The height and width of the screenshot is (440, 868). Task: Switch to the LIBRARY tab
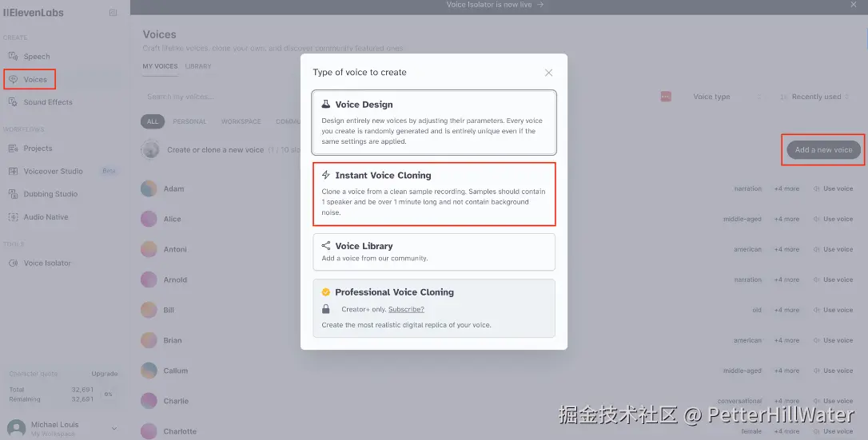coord(198,66)
